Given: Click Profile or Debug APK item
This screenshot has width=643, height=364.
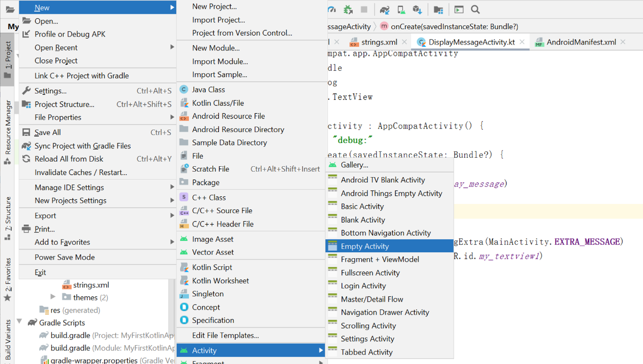Looking at the screenshot, I should click(x=97, y=34).
